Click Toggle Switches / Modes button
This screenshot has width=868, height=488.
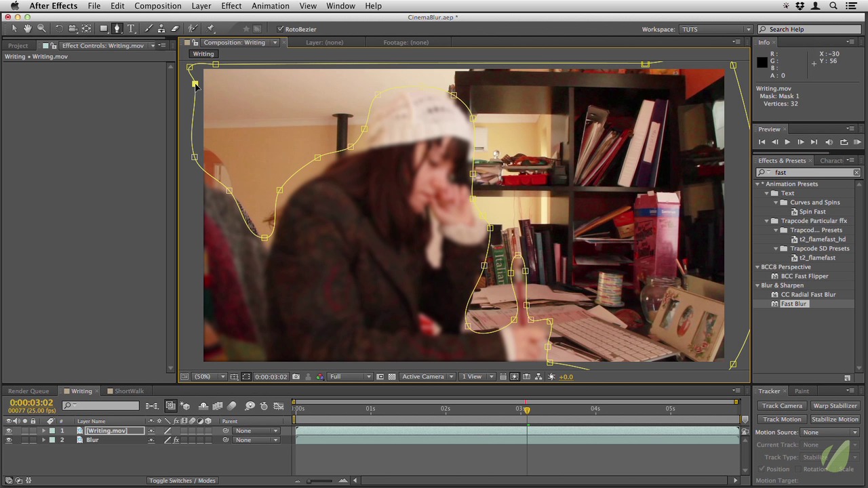pos(182,481)
